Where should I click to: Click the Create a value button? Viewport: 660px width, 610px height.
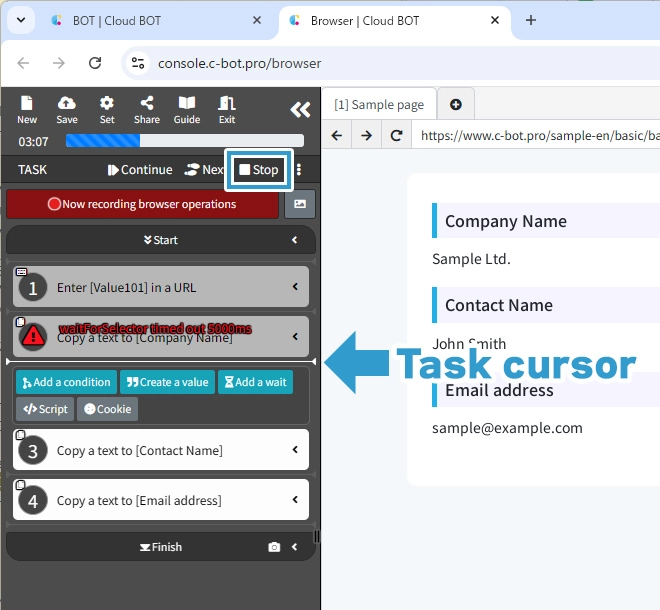(166, 382)
